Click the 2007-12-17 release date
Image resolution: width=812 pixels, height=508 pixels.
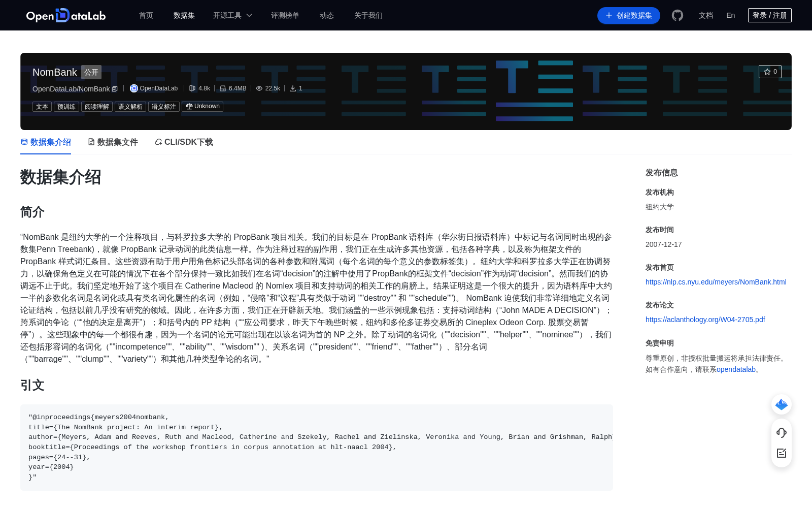[664, 244]
